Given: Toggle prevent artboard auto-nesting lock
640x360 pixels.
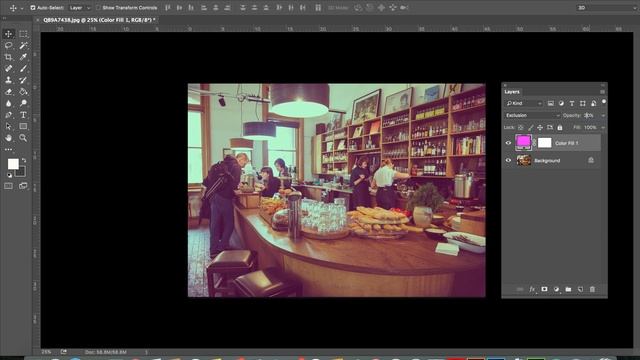Looking at the screenshot, I should tap(550, 128).
